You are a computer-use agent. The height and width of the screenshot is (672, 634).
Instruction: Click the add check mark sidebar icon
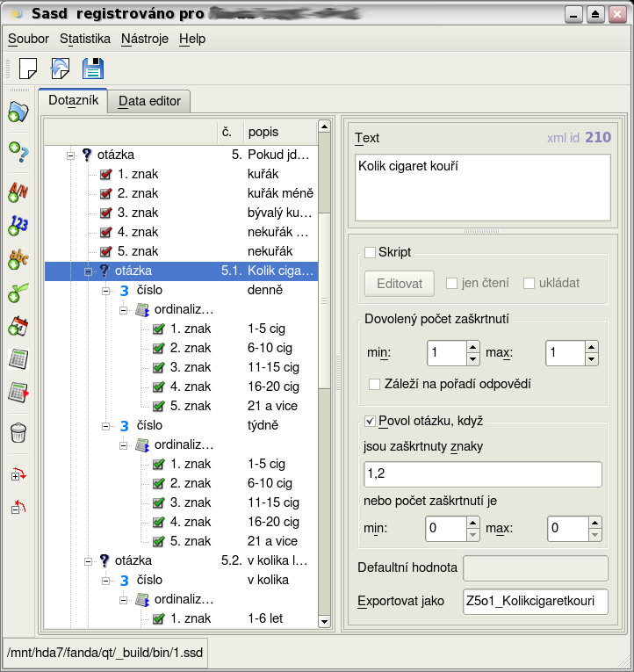coord(18,293)
